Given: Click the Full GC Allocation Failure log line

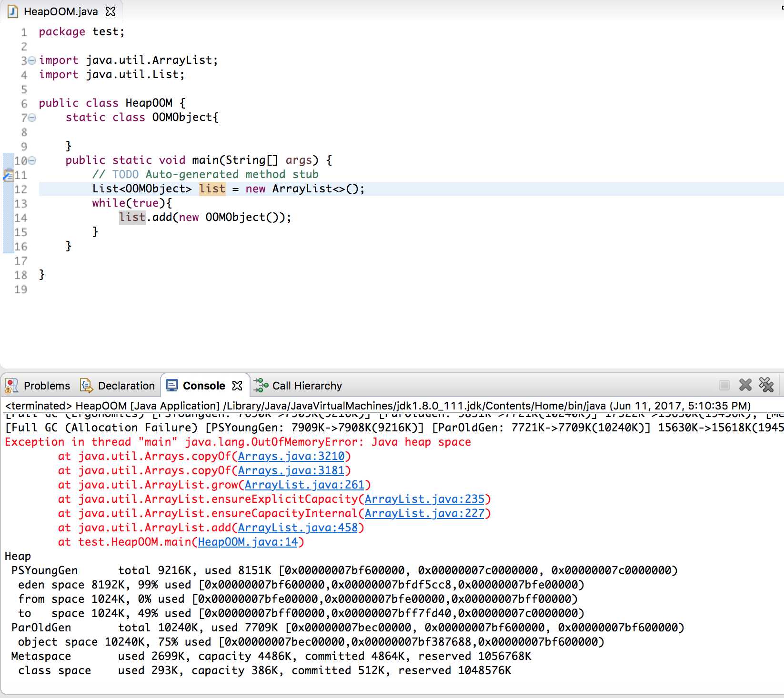Looking at the screenshot, I should (x=394, y=428).
